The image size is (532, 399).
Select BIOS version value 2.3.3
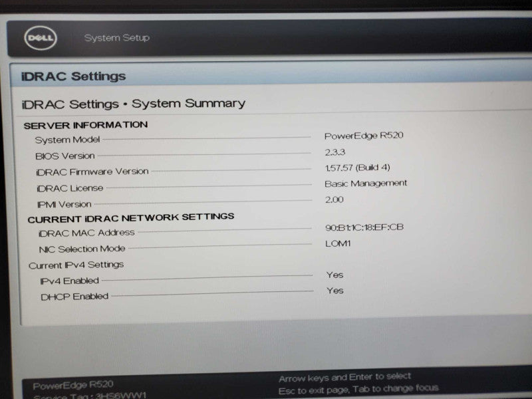pos(335,152)
